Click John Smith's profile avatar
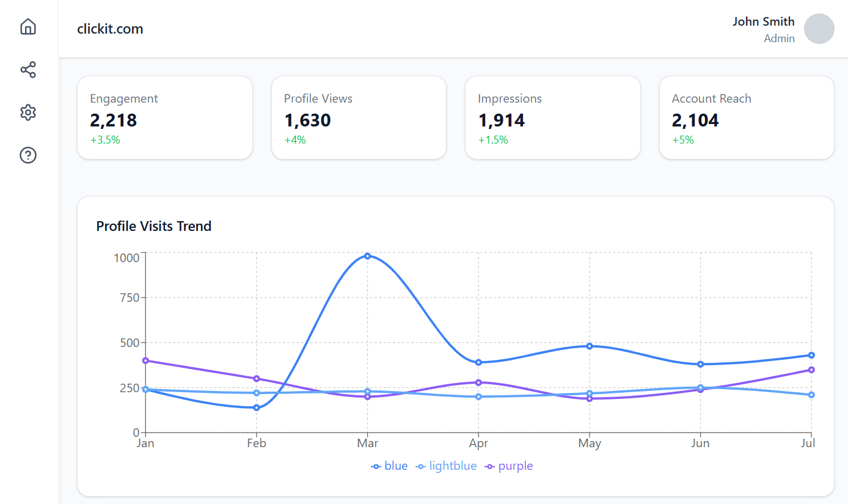Screen dimensions: 848x504 click(x=819, y=29)
